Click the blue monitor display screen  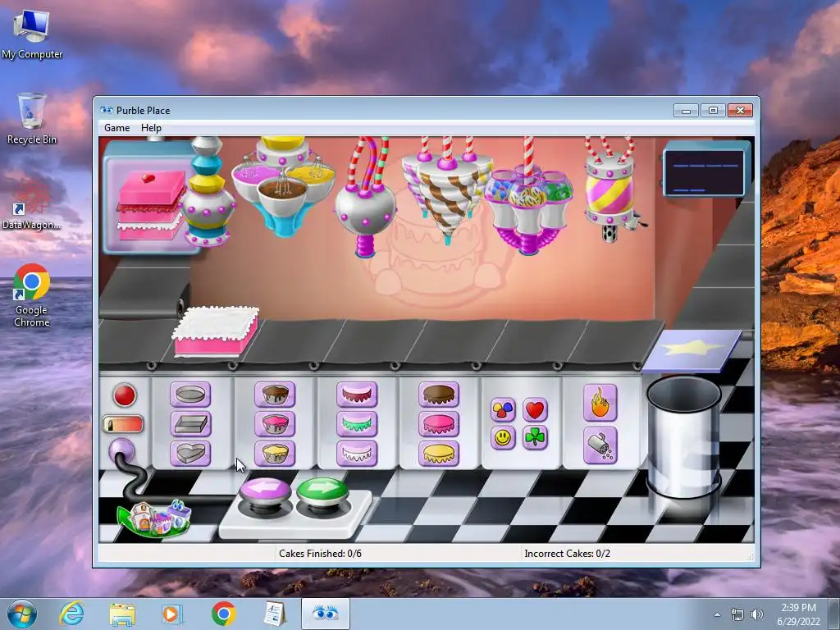click(706, 171)
